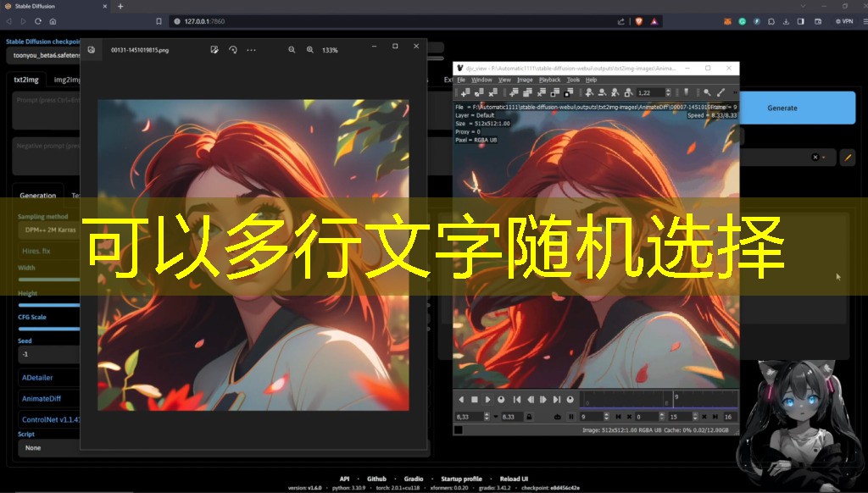The image size is (868, 493).
Task: Play djv_view animation in reverse
Action: coord(461,400)
